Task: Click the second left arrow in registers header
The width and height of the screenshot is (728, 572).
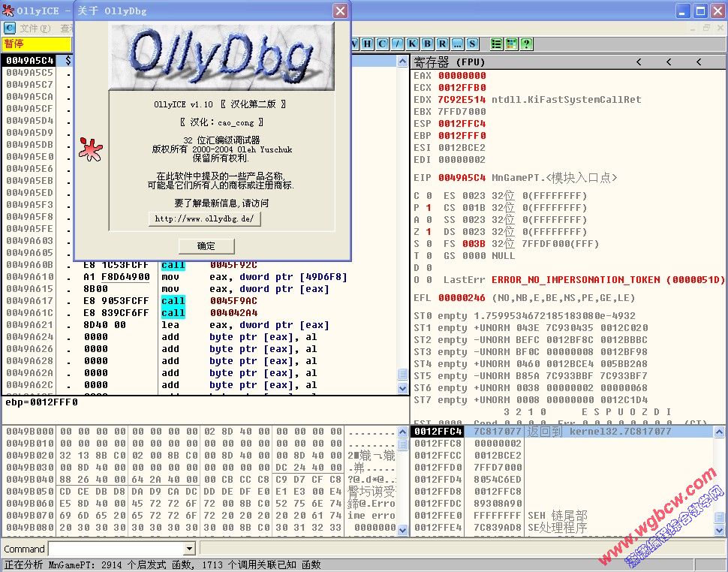Action: pos(669,62)
